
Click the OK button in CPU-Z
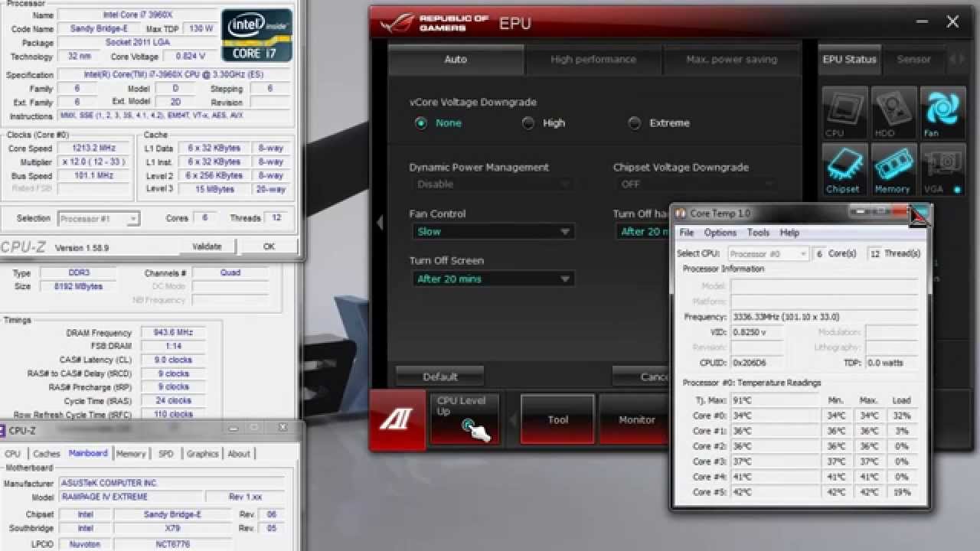point(269,246)
